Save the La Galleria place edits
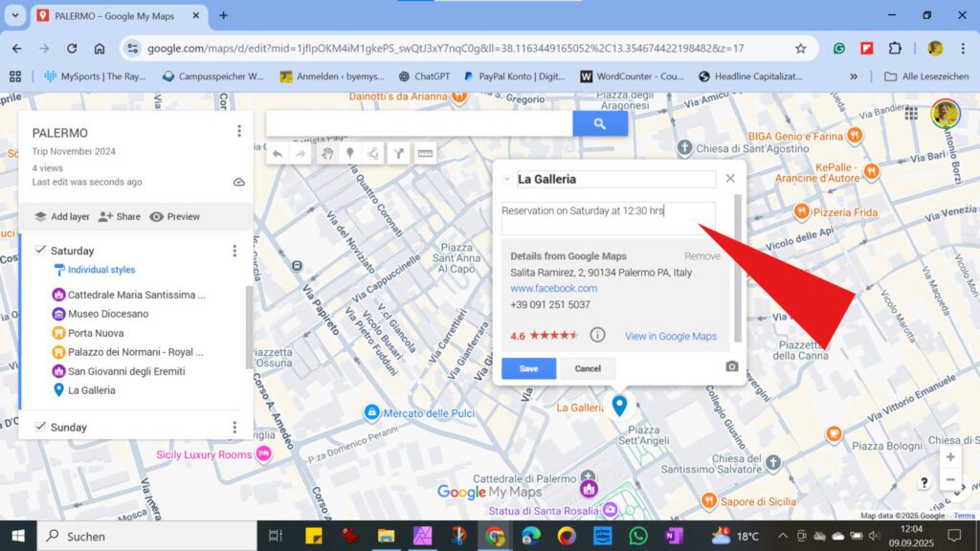The height and width of the screenshot is (551, 980). coord(528,368)
